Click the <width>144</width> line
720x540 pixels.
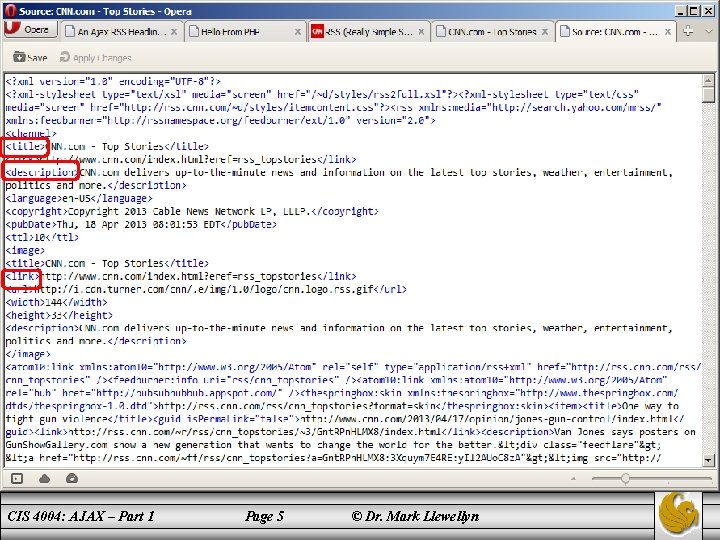click(56, 302)
